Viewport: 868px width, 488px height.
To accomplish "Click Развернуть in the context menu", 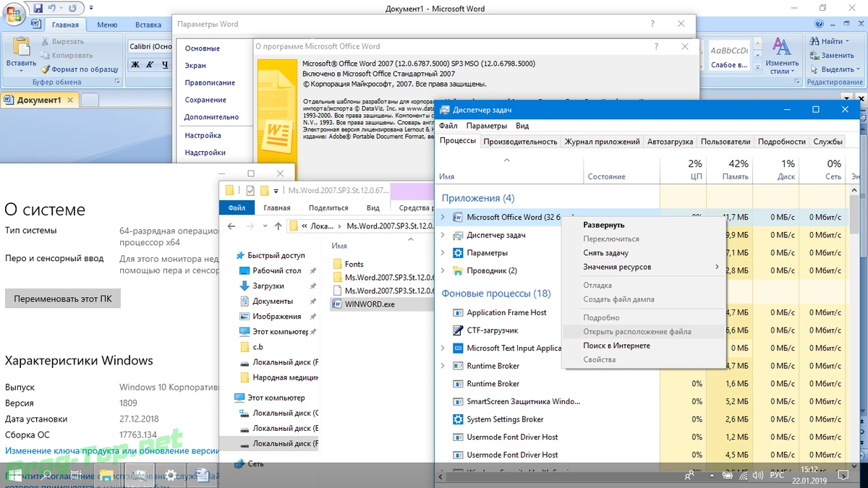I will coord(603,225).
